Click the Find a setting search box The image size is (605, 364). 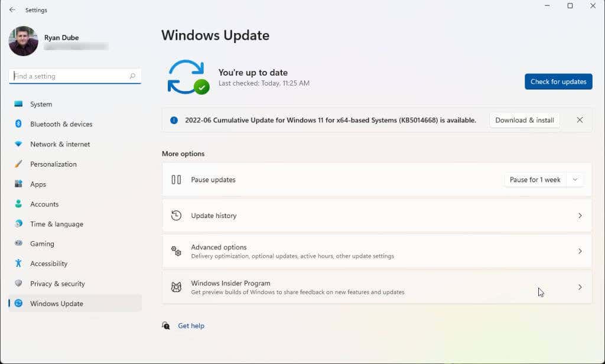(68, 76)
